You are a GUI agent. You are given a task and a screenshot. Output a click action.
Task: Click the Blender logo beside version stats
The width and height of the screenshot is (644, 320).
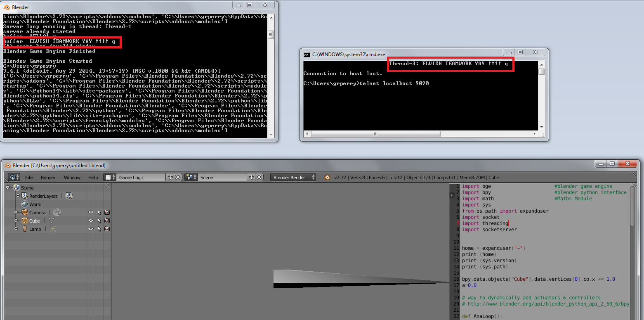(x=327, y=177)
